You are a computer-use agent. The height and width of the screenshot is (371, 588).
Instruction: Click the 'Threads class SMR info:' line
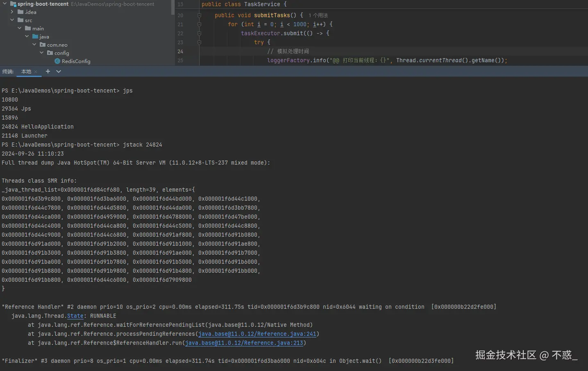pos(39,181)
